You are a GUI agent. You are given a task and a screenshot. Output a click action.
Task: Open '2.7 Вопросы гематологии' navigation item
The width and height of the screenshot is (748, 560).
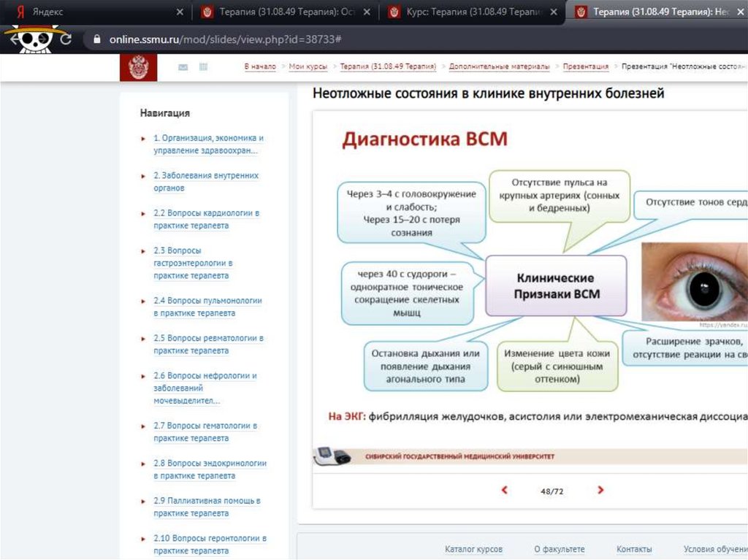205,431
